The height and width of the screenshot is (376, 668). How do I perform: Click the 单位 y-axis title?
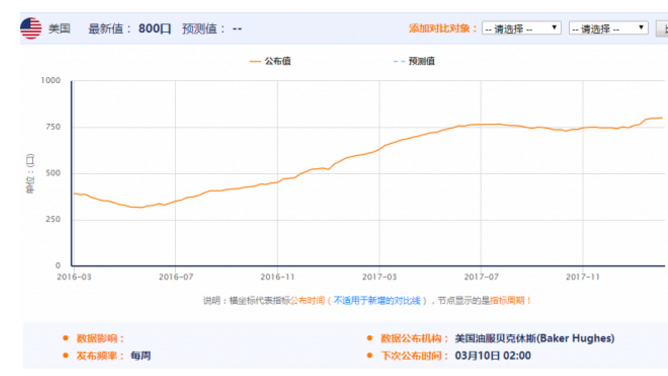(30, 174)
